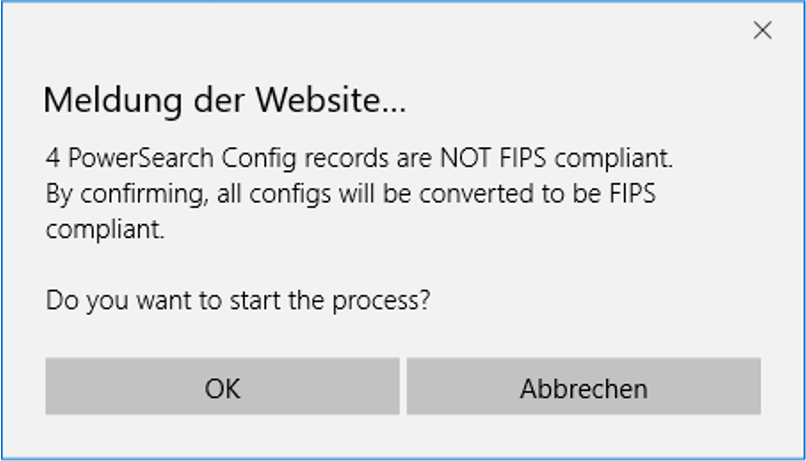
Task: Confirm the FIPS conversion with OK
Action: (x=222, y=386)
